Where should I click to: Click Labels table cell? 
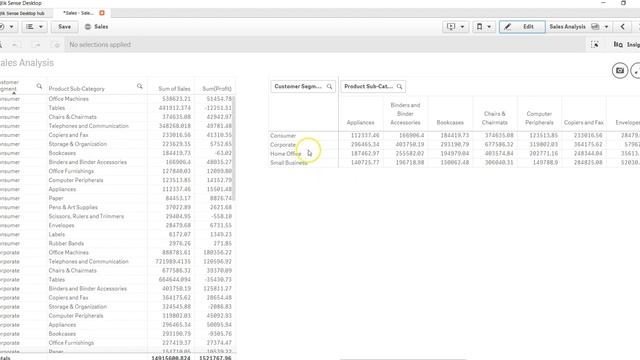[57, 234]
